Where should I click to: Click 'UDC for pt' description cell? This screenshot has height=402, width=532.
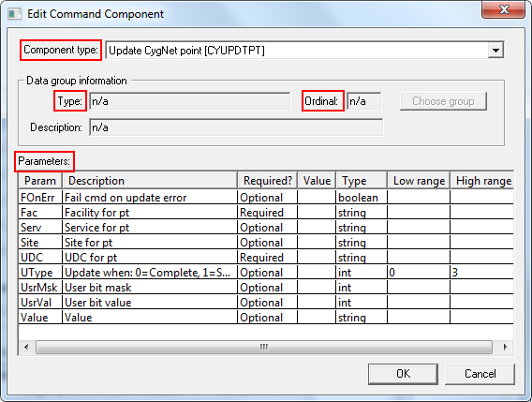(150, 258)
